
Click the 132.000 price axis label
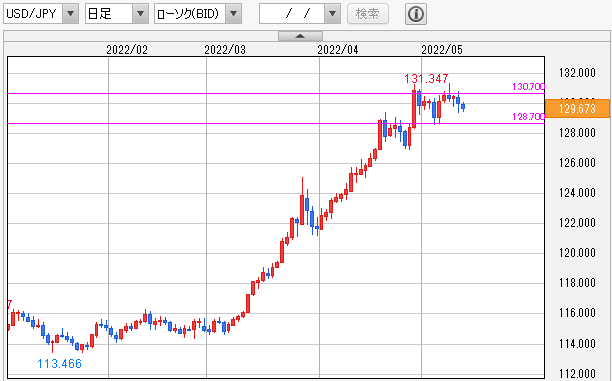click(577, 73)
